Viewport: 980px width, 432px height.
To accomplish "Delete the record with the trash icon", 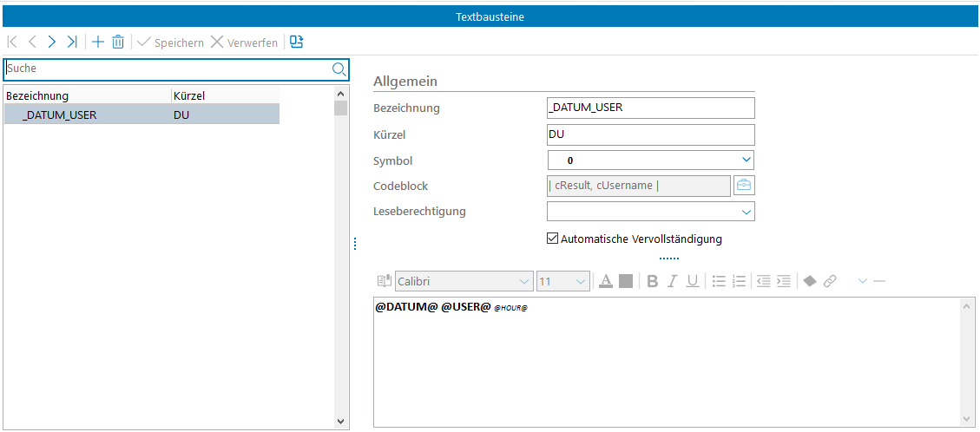I will 118,42.
